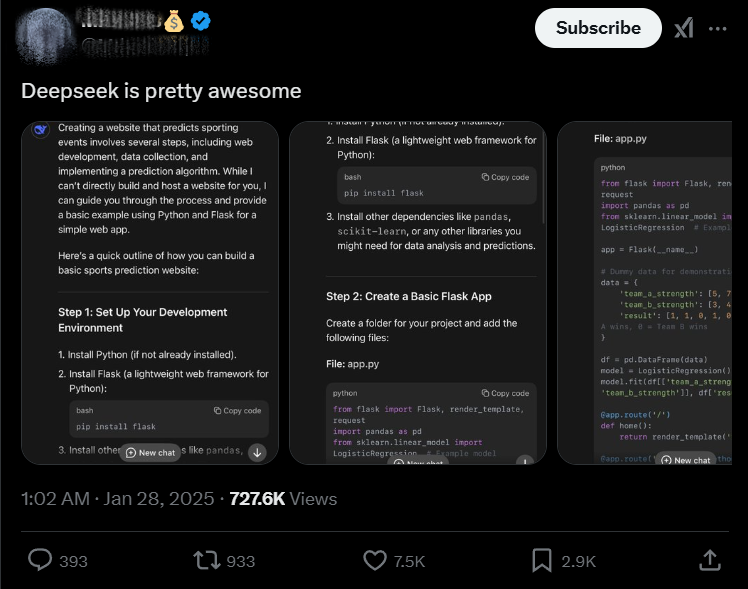Click the blue verified checkmark badge
The height and width of the screenshot is (589, 748).
click(201, 21)
